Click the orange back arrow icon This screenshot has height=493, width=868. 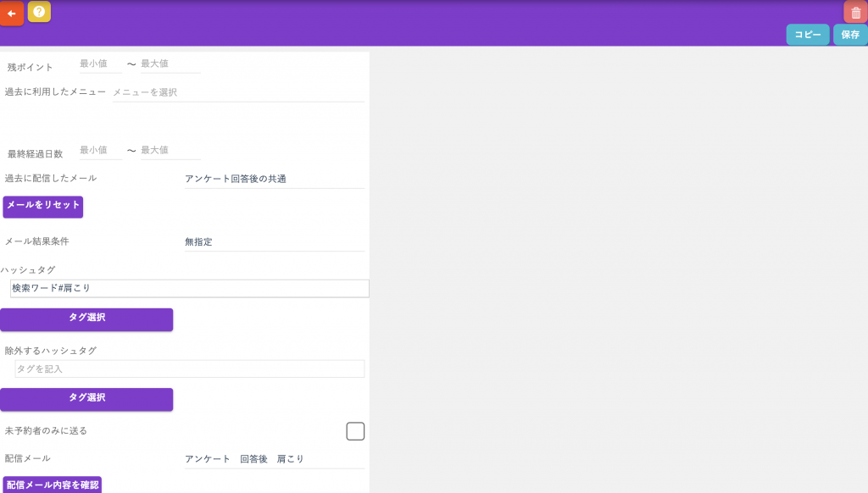coord(12,14)
